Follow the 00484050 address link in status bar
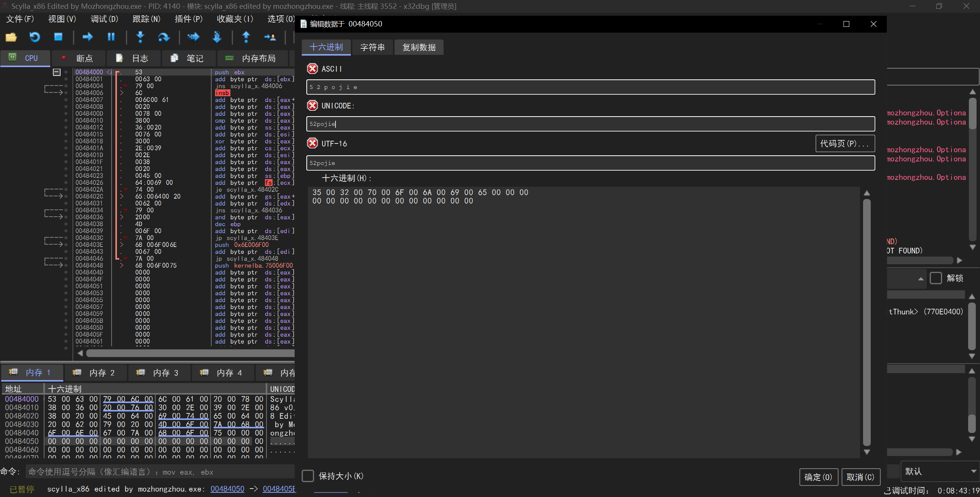The image size is (980, 497). [227, 489]
